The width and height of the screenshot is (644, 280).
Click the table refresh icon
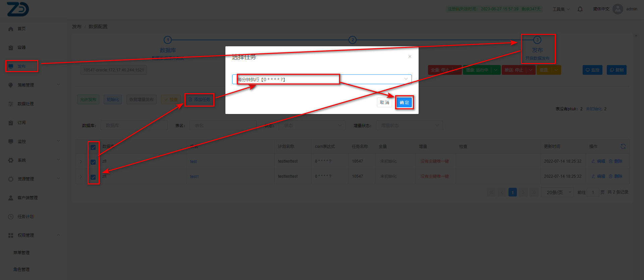(623, 147)
